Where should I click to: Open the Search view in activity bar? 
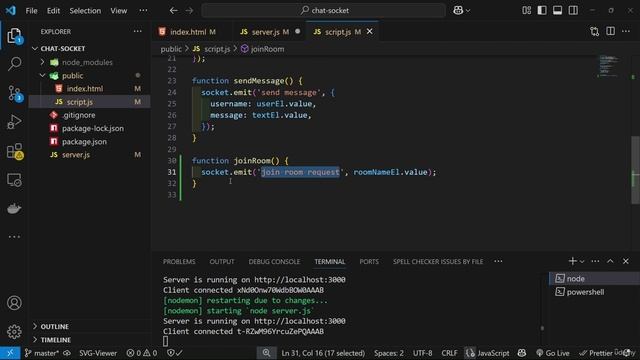[x=14, y=64]
